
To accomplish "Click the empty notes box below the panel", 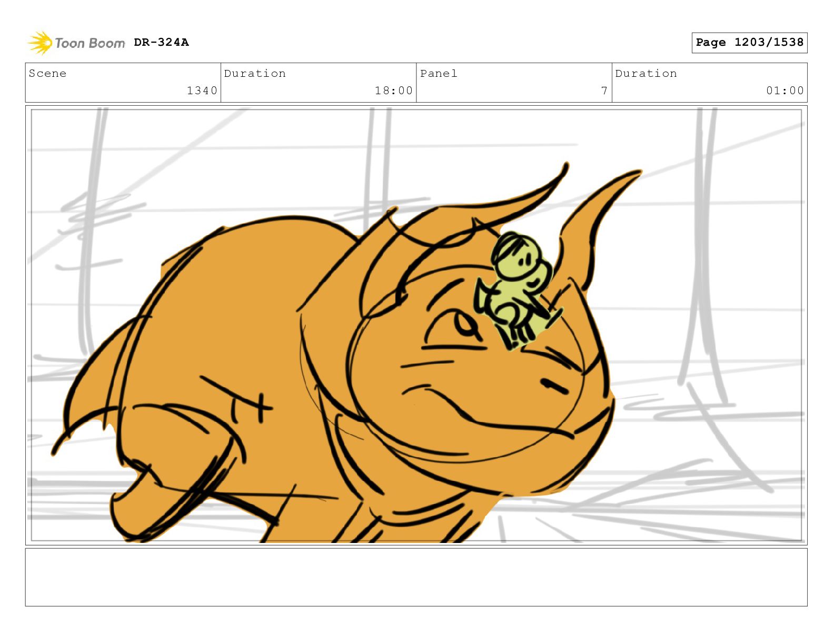I will 416,577.
